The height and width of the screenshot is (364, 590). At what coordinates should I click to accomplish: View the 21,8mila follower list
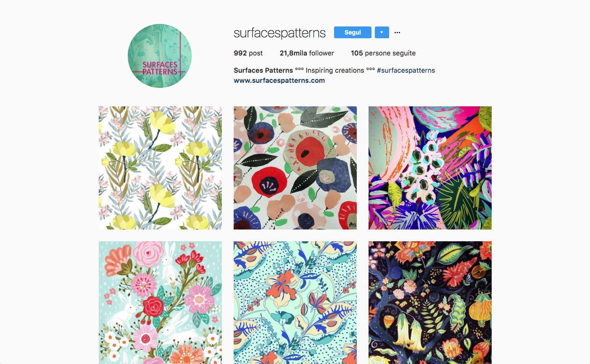(307, 53)
